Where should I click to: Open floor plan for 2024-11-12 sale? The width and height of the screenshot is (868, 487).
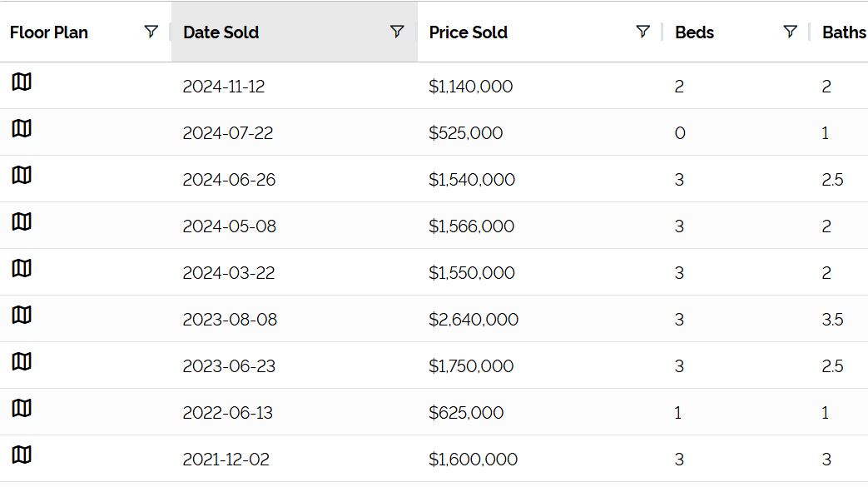22,82
